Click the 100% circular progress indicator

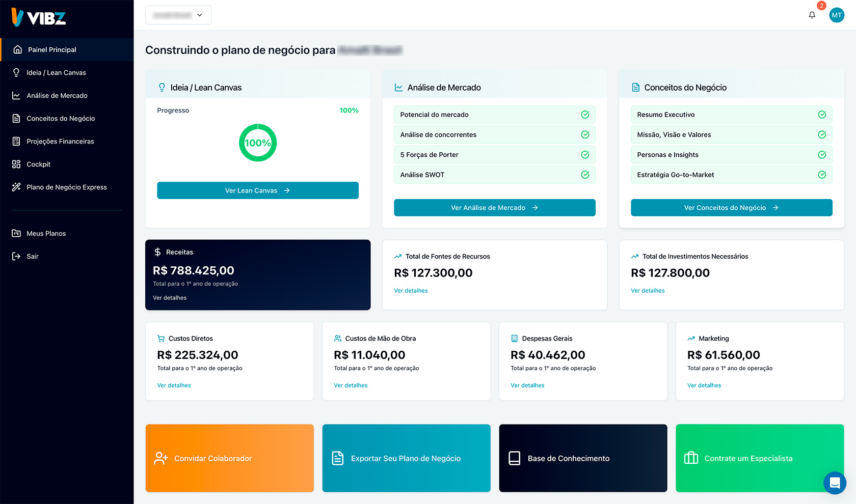(x=258, y=143)
